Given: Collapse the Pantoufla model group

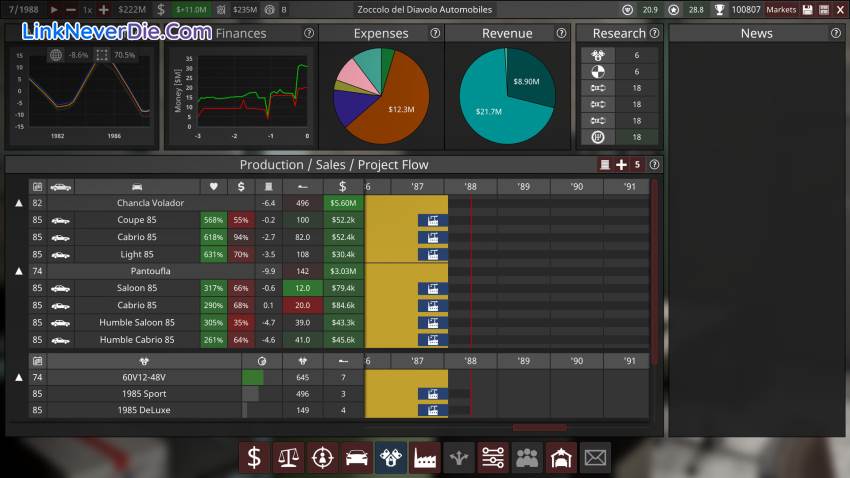Looking at the screenshot, I should pos(18,271).
